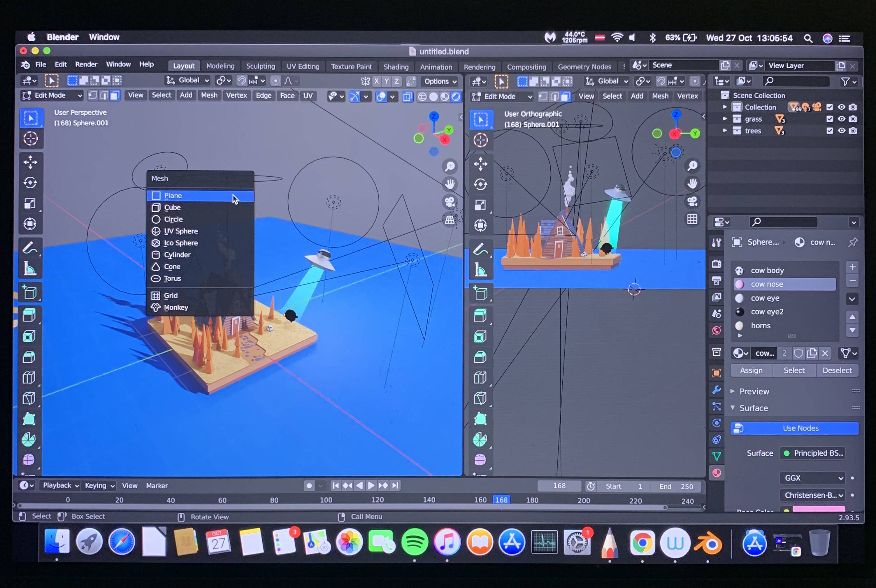Switch to the Sculpting workspace tab

click(x=260, y=66)
